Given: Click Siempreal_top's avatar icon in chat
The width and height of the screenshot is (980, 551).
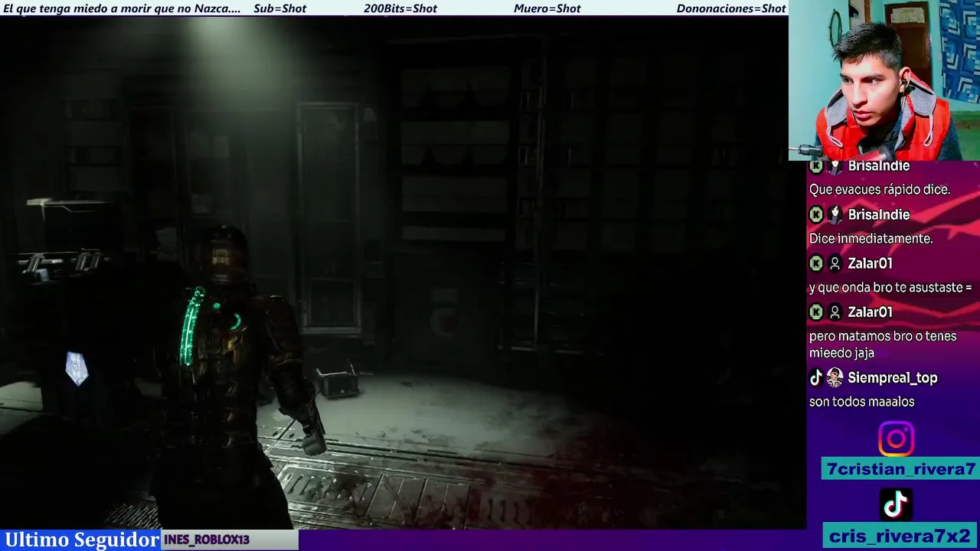Looking at the screenshot, I should click(835, 377).
